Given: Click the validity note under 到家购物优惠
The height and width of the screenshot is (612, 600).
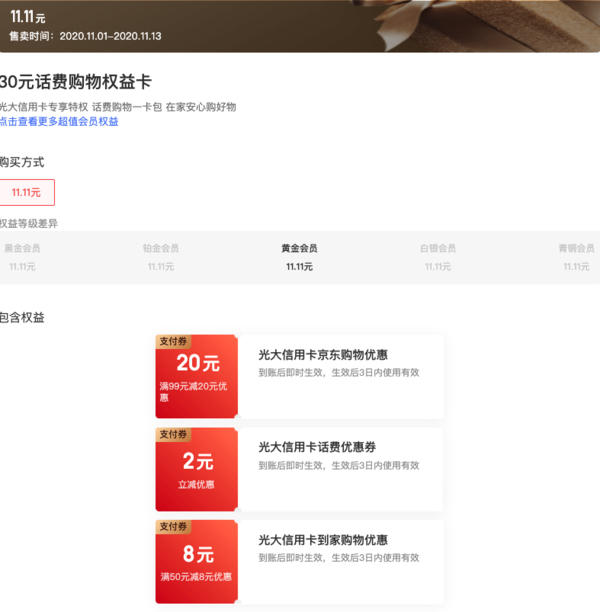Looking at the screenshot, I should tap(339, 558).
